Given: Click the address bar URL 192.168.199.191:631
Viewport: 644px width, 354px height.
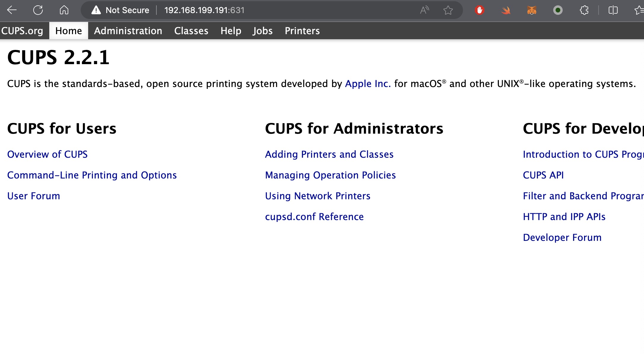Looking at the screenshot, I should point(204,10).
